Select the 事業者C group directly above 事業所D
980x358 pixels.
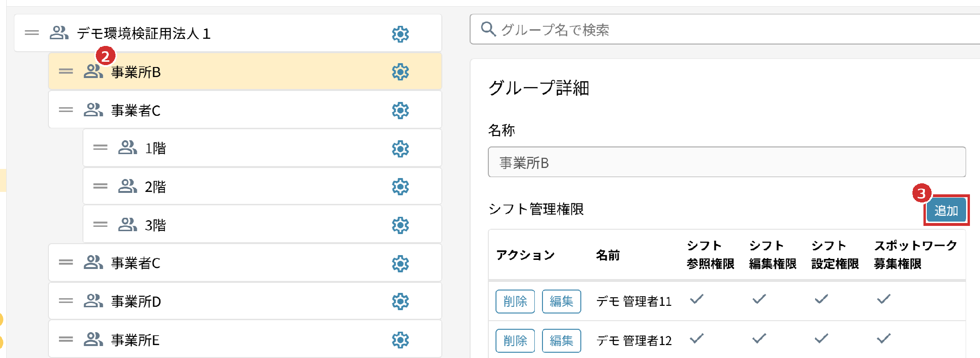[245, 263]
